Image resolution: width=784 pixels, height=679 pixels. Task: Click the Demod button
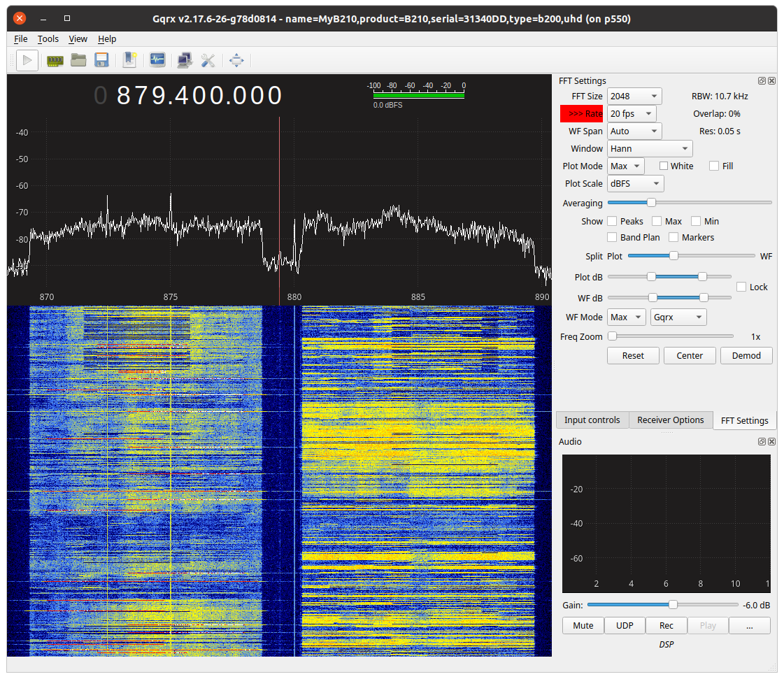pos(746,355)
